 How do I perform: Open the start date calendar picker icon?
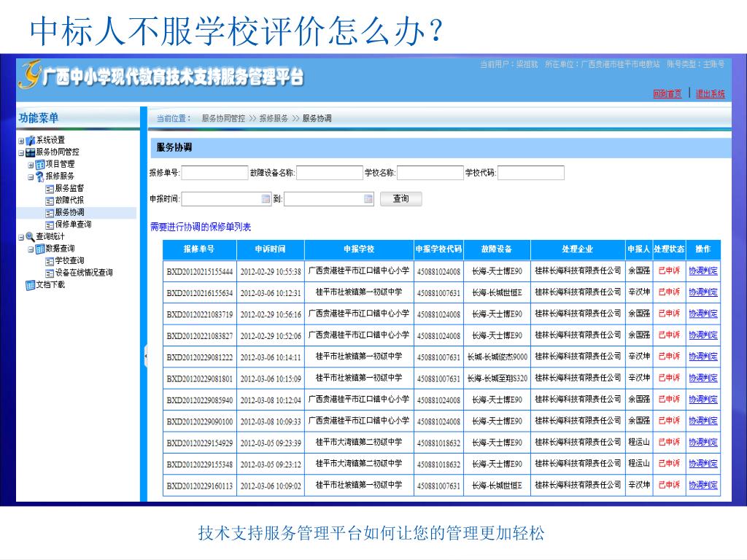(266, 198)
